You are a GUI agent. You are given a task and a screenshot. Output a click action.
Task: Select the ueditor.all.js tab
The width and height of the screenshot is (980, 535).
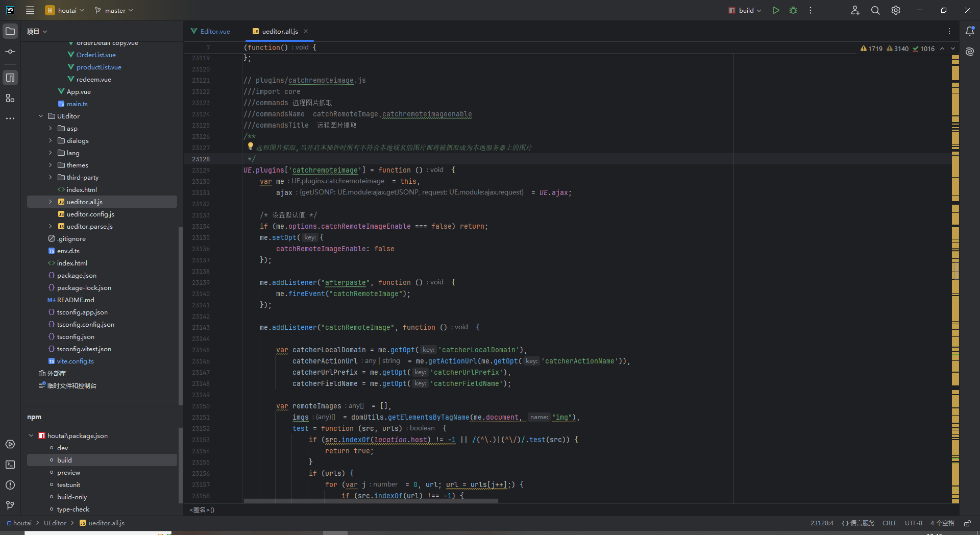tap(280, 31)
